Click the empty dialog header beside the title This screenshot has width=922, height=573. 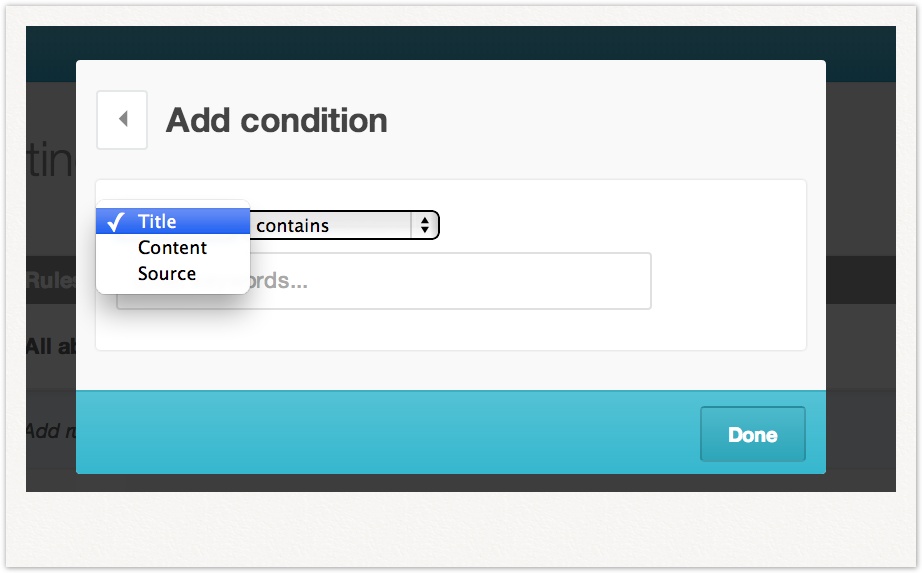[x=600, y=120]
